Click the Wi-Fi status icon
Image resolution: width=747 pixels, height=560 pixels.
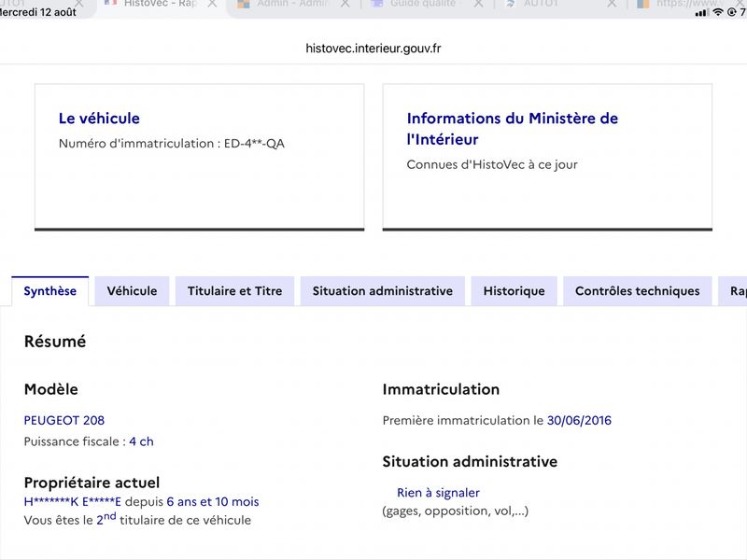pos(718,12)
